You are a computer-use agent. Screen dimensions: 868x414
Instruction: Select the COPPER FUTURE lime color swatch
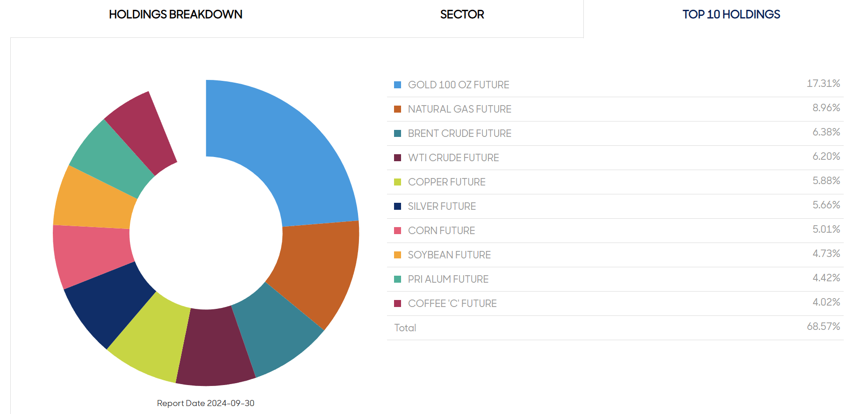click(397, 181)
